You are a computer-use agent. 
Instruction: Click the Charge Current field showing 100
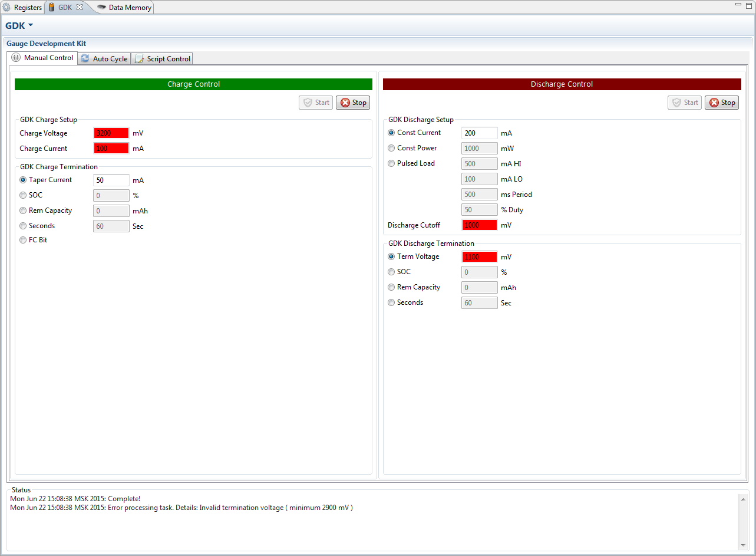tap(111, 149)
